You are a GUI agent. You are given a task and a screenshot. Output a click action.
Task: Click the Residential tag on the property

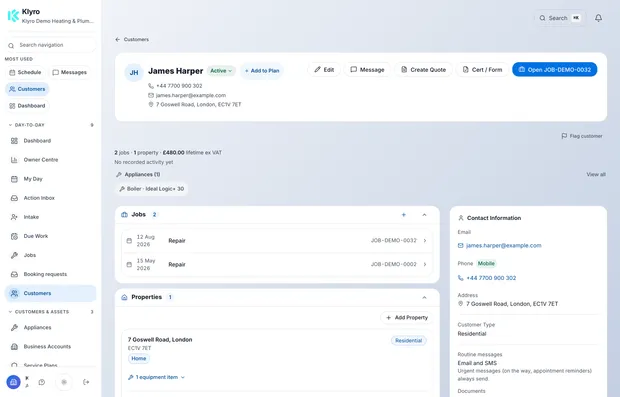click(408, 340)
